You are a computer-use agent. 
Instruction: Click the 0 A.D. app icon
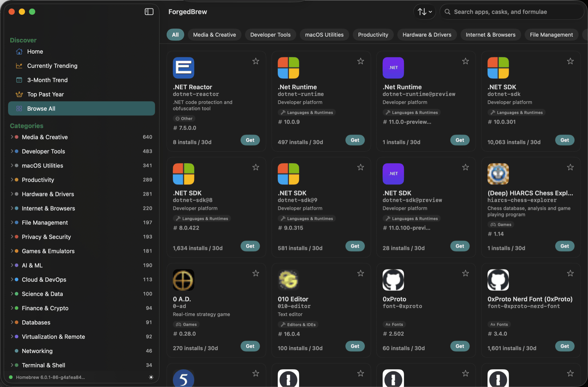point(183,280)
